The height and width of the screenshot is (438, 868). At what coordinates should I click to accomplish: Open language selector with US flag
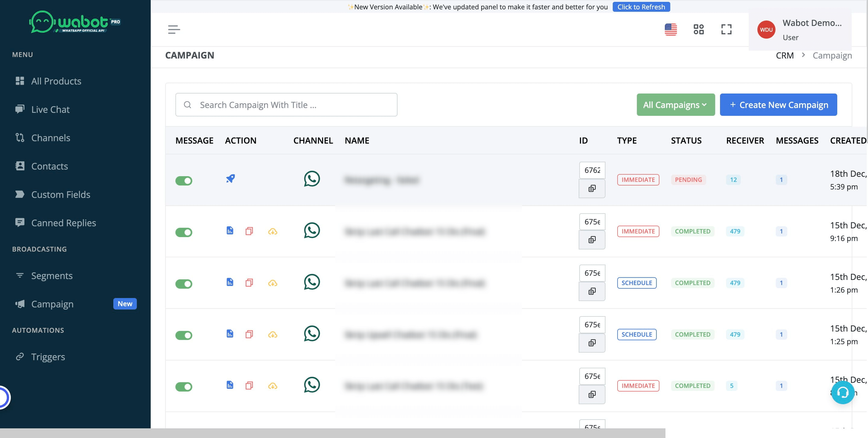[x=671, y=29]
